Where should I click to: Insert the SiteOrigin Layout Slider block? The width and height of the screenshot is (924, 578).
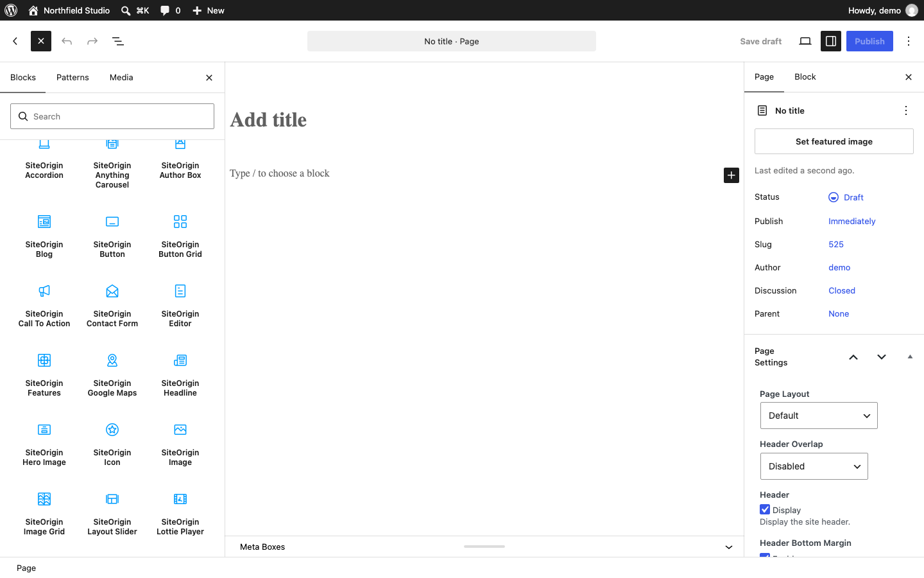tap(112, 513)
